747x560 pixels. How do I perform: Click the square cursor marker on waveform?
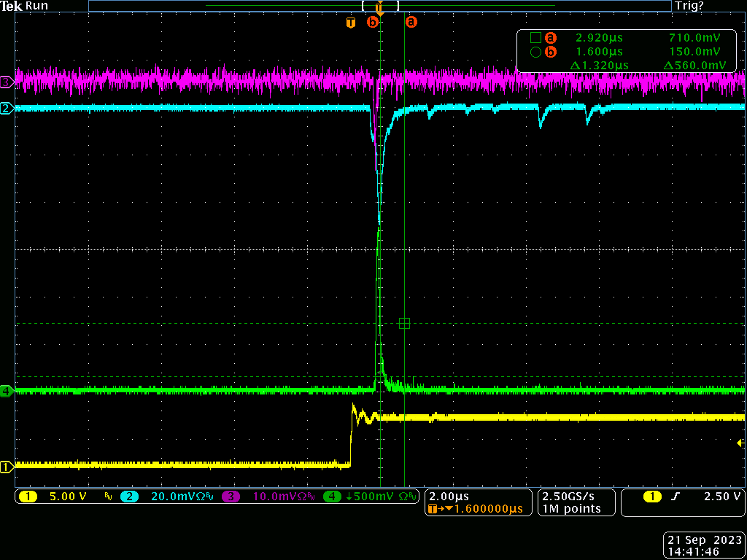(405, 323)
